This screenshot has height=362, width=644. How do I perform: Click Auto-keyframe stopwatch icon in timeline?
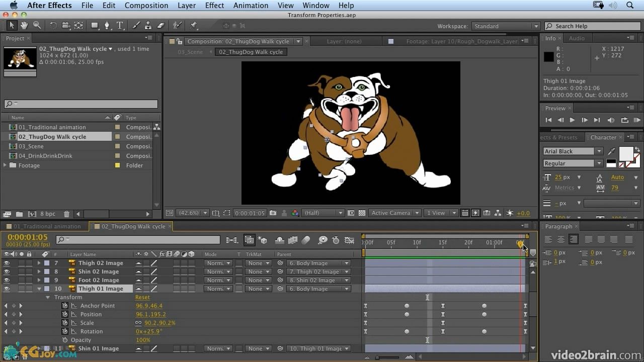pyautogui.click(x=336, y=240)
